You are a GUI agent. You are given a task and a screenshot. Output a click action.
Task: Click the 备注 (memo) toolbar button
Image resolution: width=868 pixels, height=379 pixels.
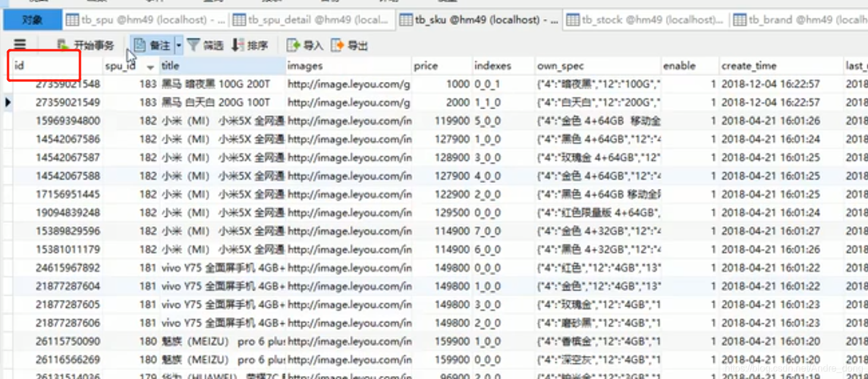pyautogui.click(x=152, y=45)
